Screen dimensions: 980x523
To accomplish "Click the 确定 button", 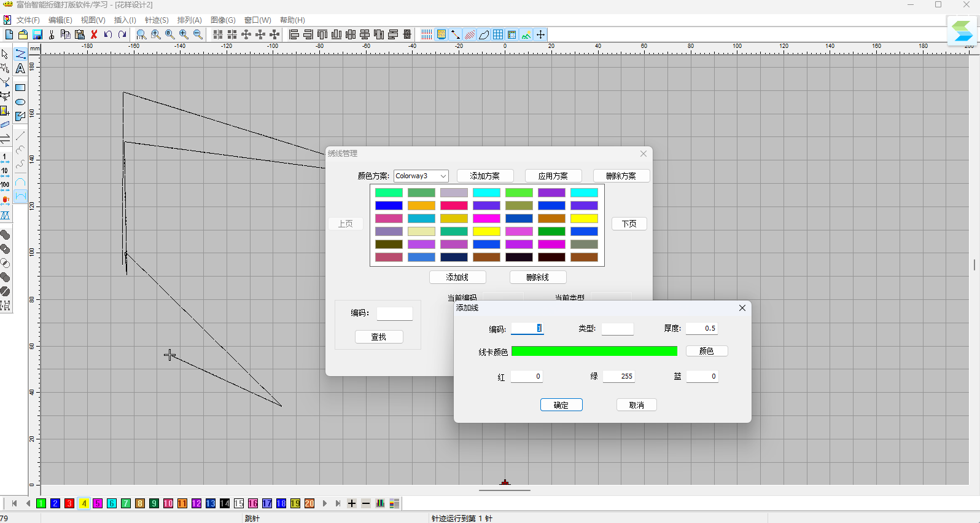I will [x=561, y=405].
